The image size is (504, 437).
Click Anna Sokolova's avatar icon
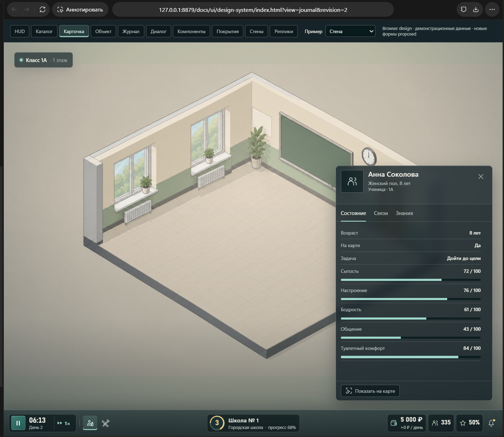pos(352,181)
